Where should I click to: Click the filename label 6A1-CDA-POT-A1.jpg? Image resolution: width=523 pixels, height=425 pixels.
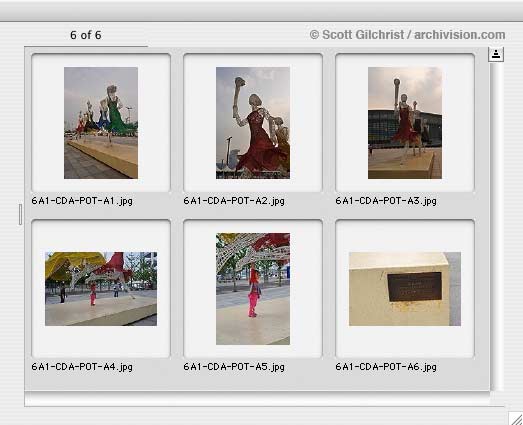[x=82, y=201]
